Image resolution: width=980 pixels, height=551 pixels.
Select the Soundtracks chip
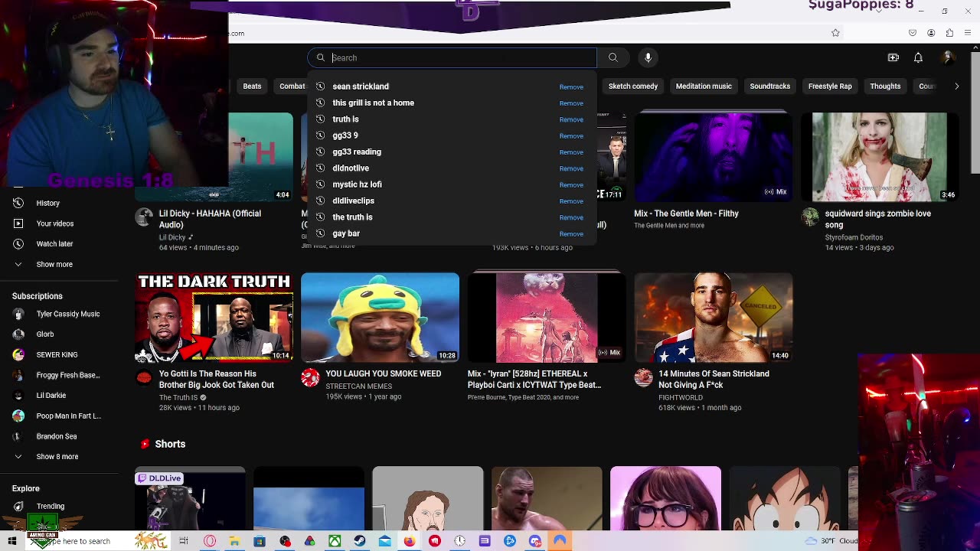[769, 86]
